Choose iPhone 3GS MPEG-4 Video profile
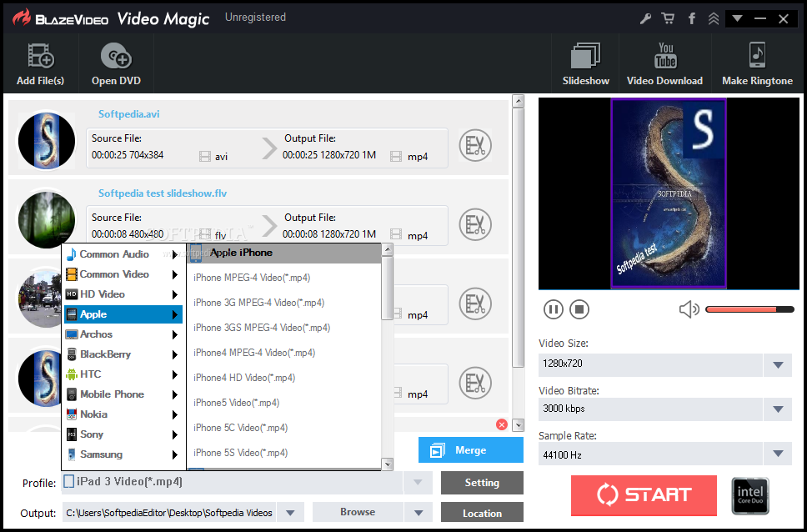The image size is (807, 532). click(x=284, y=328)
